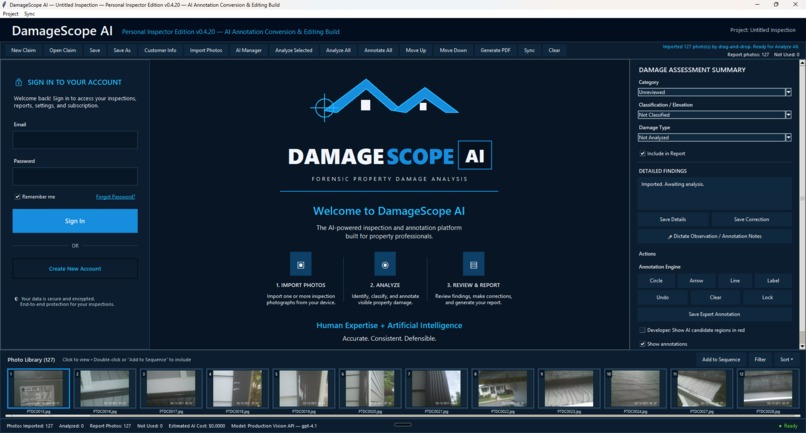Select photo thumbnail number 4
The width and height of the screenshot is (806, 433).
pos(237,389)
